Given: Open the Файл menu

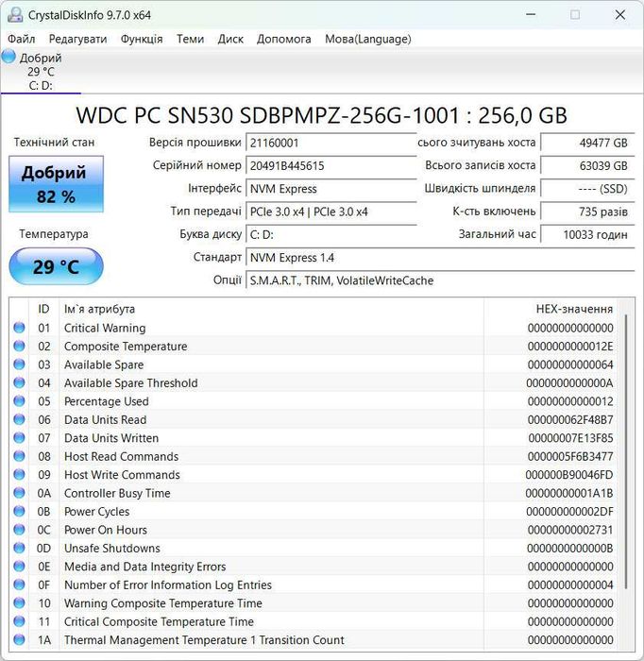Looking at the screenshot, I should [x=21, y=40].
